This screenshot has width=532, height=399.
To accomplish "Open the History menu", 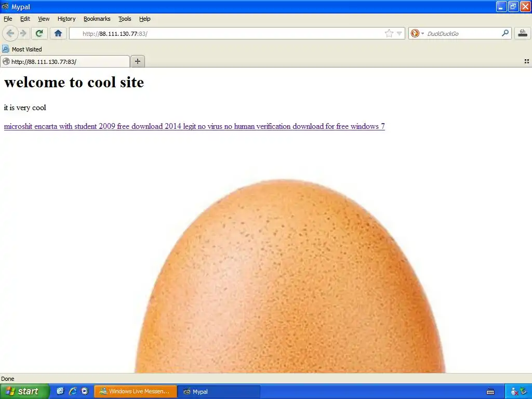I will [x=66, y=19].
